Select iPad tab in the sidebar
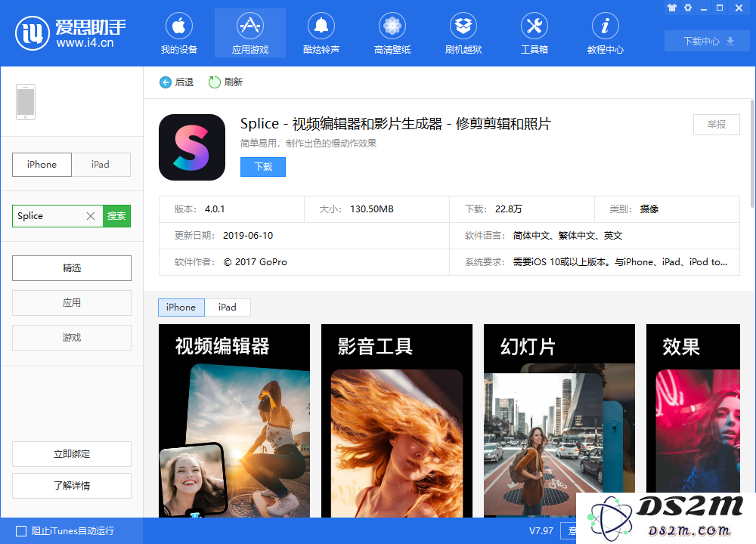The height and width of the screenshot is (544, 756). pyautogui.click(x=101, y=164)
